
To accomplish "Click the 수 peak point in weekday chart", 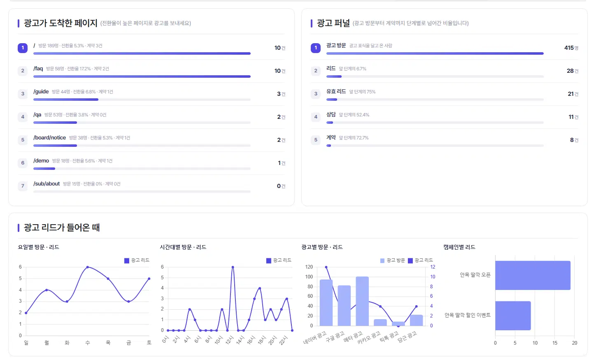I will tap(88, 267).
